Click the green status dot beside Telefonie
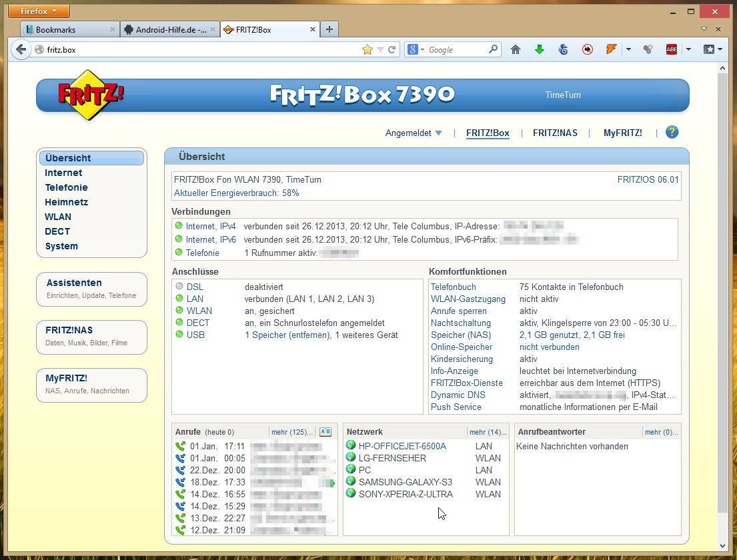The width and height of the screenshot is (737, 560). 179,252
